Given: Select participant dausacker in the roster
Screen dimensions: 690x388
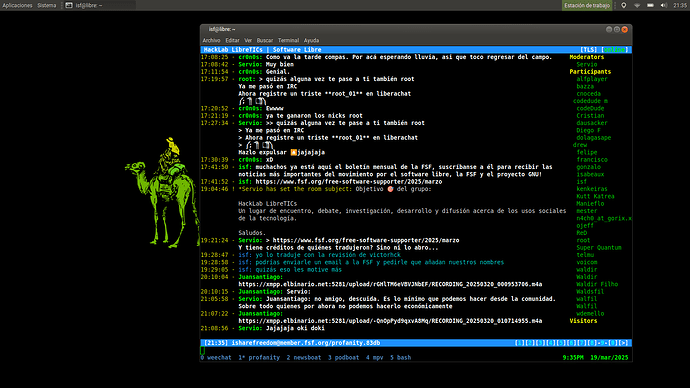Looking at the screenshot, I should pos(592,123).
